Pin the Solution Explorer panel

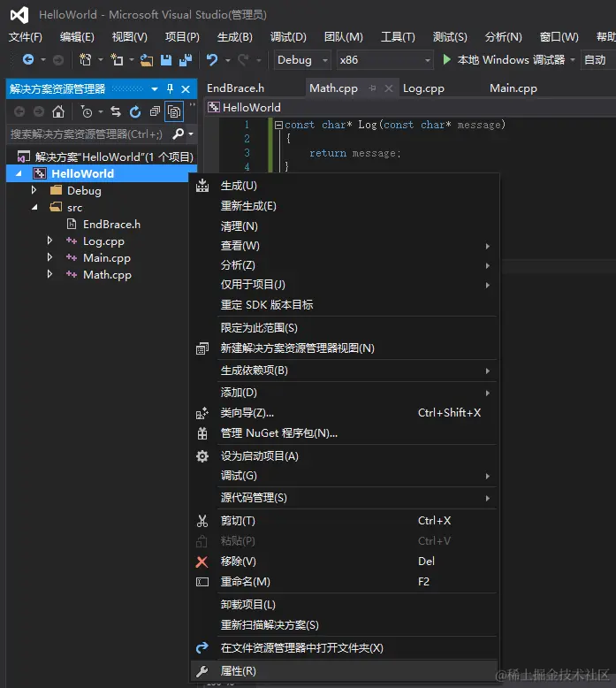pyautogui.click(x=170, y=89)
